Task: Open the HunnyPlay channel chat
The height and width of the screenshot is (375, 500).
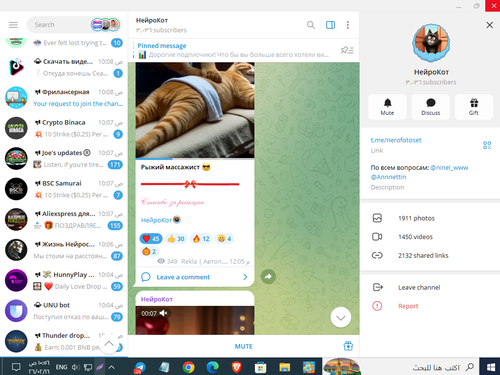Action: 64,280
